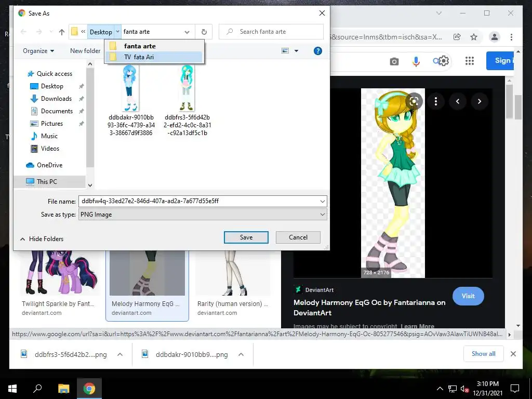The width and height of the screenshot is (532, 399).
Task: Open Twilight Sparkle by Fant result
Action: pos(58,304)
